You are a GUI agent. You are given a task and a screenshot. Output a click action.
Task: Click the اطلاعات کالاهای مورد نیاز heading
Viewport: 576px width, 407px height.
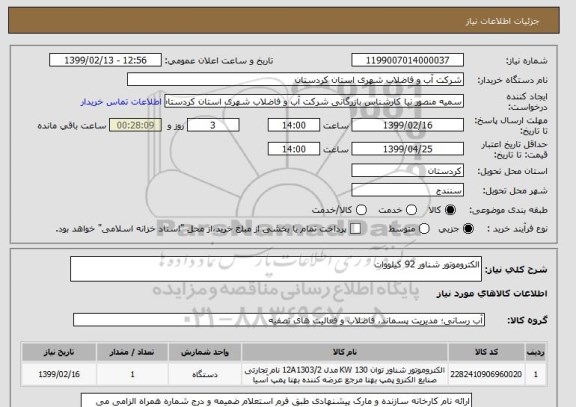pos(492,293)
